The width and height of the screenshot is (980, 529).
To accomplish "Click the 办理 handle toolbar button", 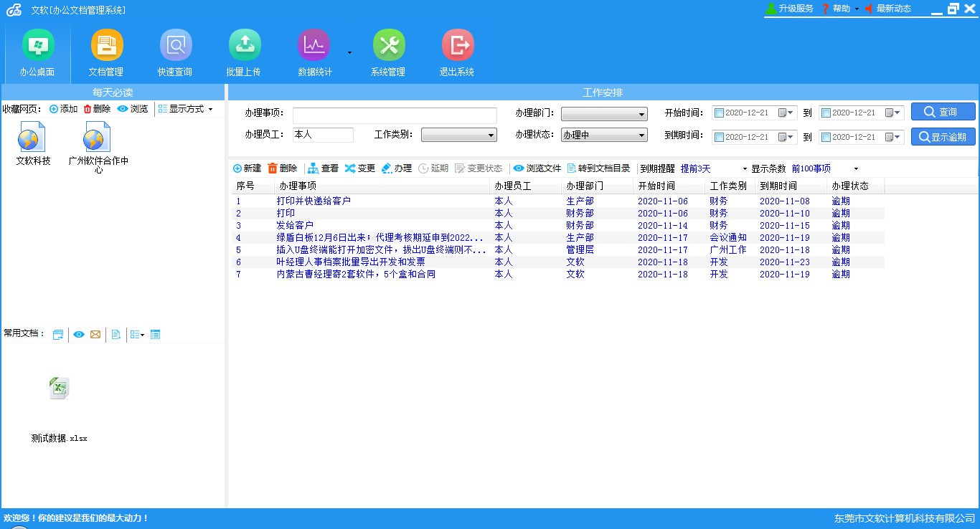I will click(x=397, y=168).
